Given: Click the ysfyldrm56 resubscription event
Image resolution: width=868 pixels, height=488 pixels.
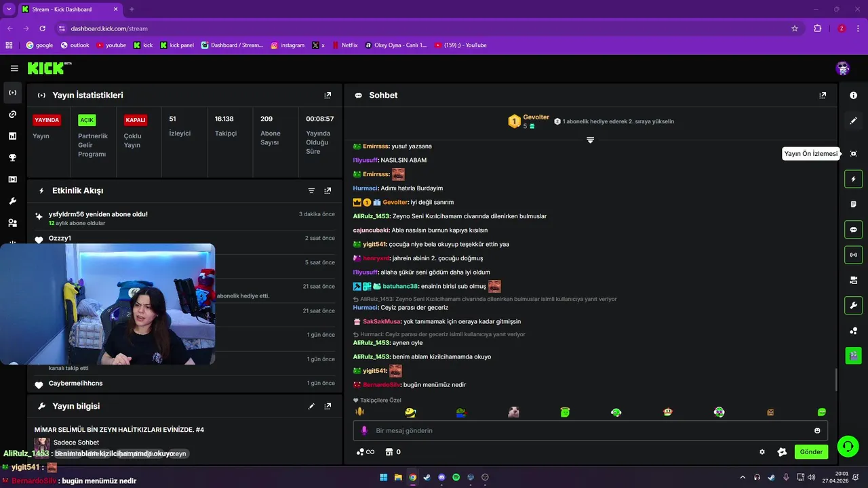Looking at the screenshot, I should coord(184,218).
